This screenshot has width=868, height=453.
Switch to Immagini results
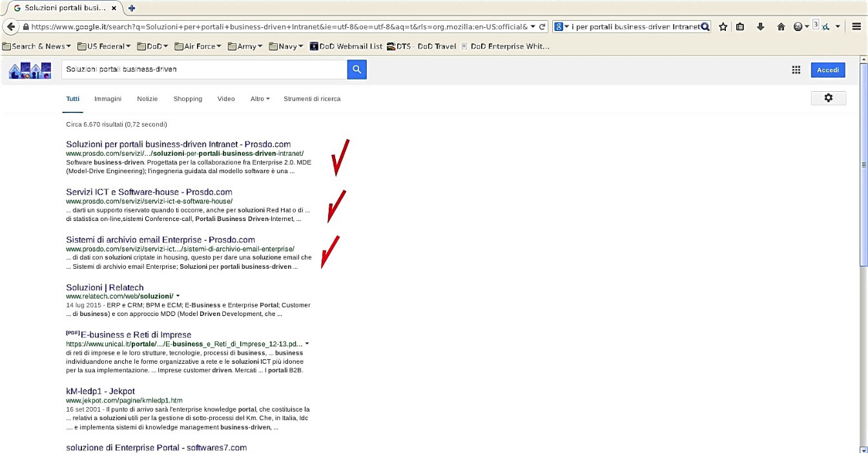tap(108, 99)
